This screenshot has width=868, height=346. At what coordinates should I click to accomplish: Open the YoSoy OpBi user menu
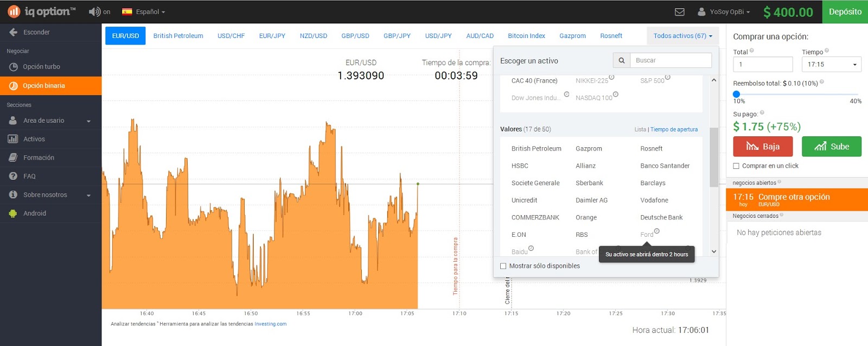[724, 11]
